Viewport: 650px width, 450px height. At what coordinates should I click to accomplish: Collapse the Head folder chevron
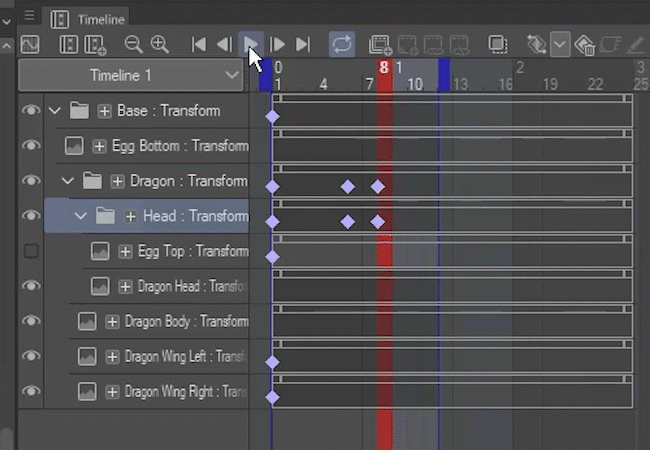pyautogui.click(x=81, y=216)
